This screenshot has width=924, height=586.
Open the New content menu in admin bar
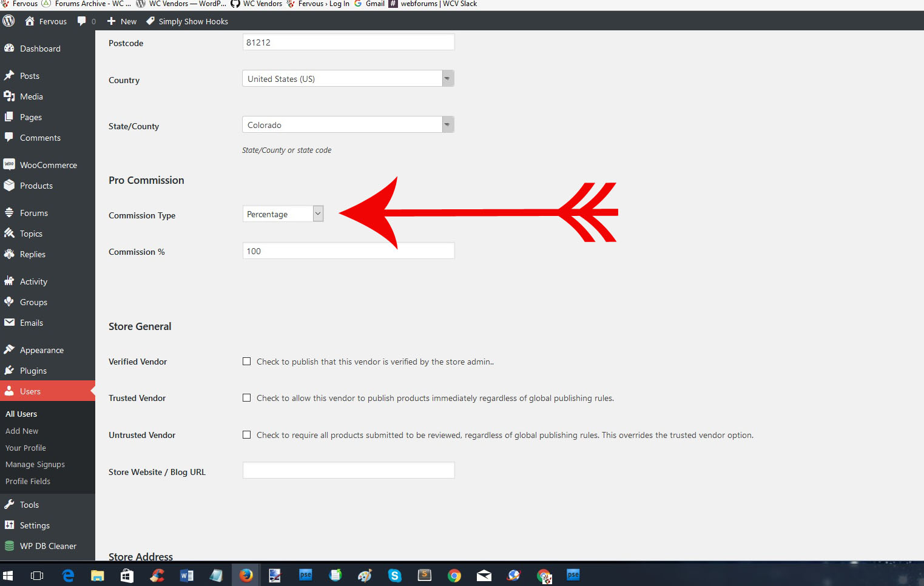[x=122, y=21]
